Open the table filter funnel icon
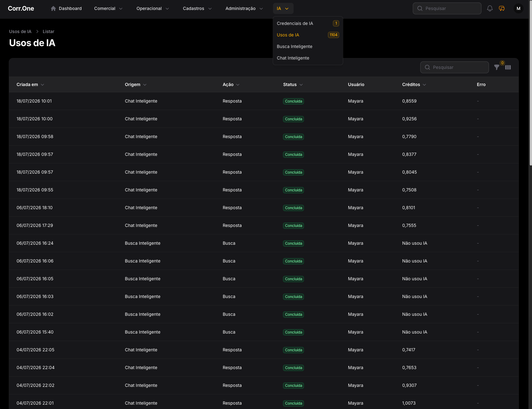Image resolution: width=532 pixels, height=409 pixels. tap(497, 67)
